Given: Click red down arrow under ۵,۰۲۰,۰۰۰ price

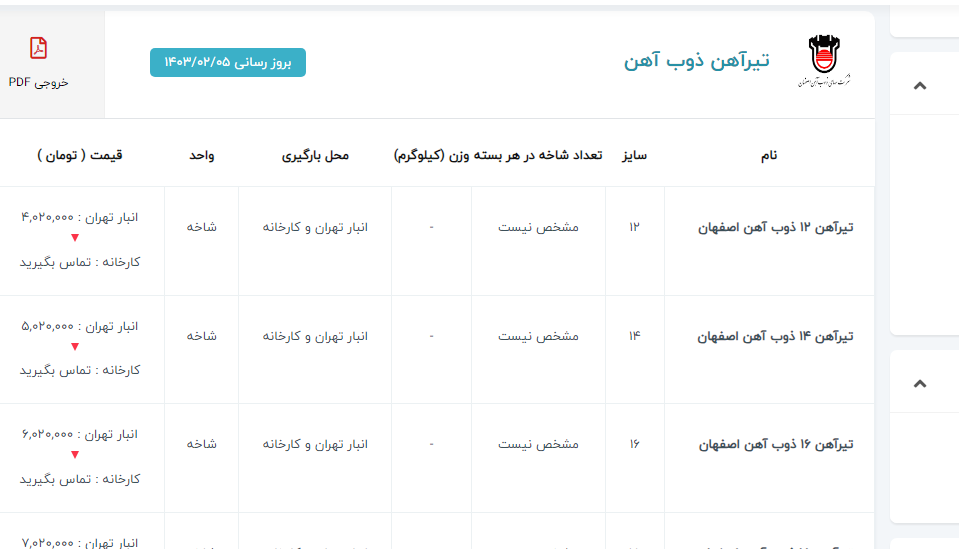Looking at the screenshot, I should pyautogui.click(x=74, y=347).
